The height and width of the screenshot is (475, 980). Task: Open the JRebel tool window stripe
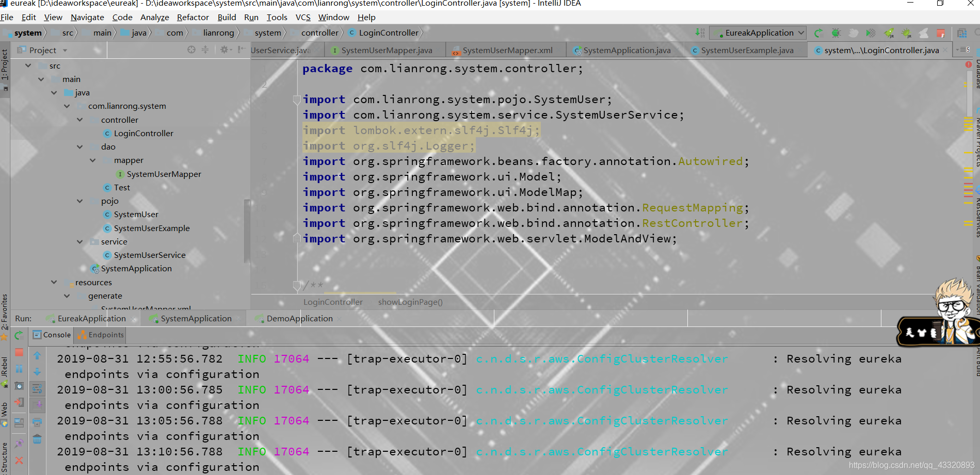(5, 372)
